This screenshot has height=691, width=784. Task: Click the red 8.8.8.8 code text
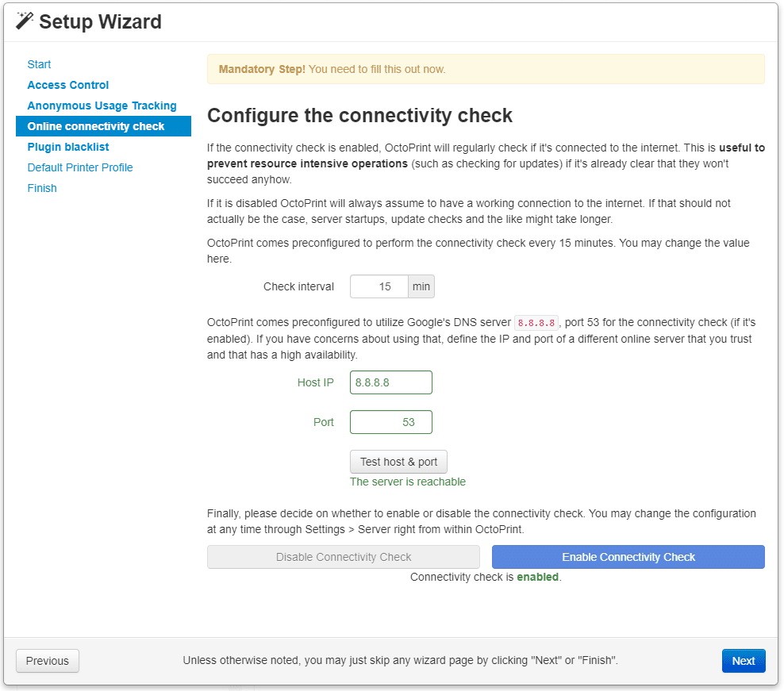point(536,324)
